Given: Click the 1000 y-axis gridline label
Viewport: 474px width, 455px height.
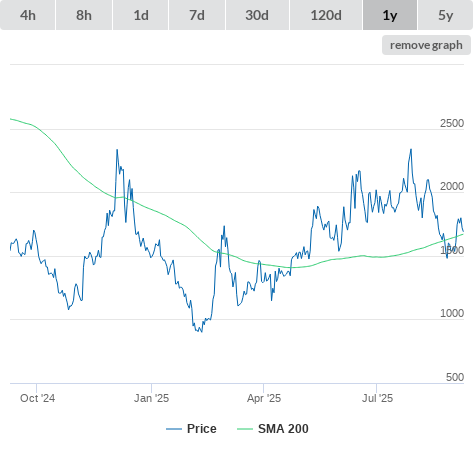Looking at the screenshot, I should click(x=452, y=313).
